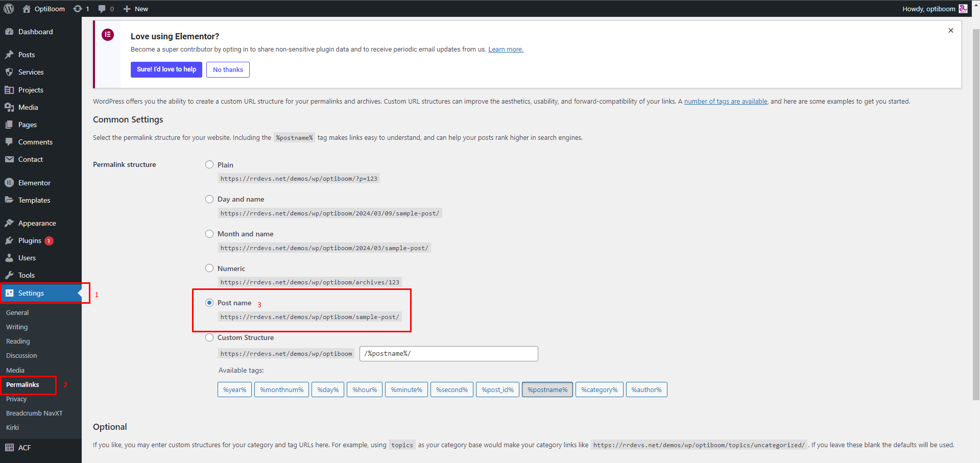Insert the %hour% tag
Image resolution: width=980 pixels, height=463 pixels.
pyautogui.click(x=365, y=389)
